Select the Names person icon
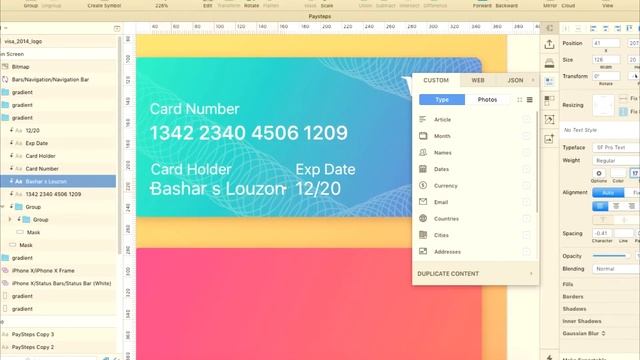Screen dimensions: 640x360 click(423, 152)
